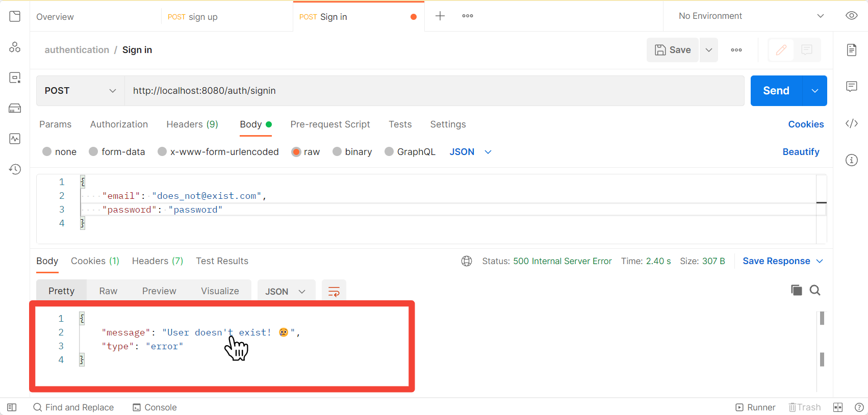Open the Test Results response tab
868x415 pixels.
click(222, 261)
